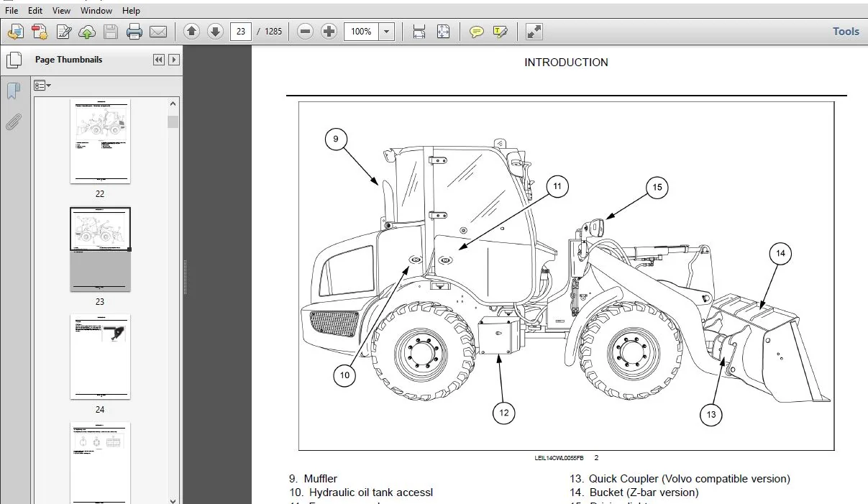
Task: Zoom in with the plus button
Action: coord(329,32)
